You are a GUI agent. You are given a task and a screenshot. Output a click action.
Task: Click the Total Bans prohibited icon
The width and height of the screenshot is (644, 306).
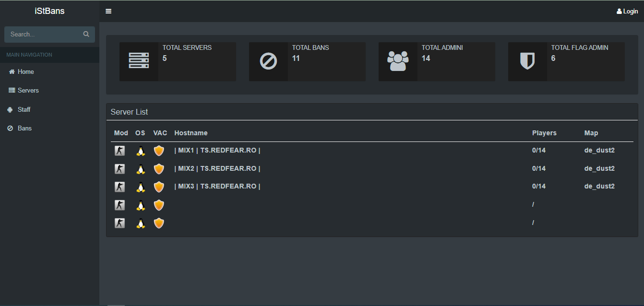[x=268, y=61]
